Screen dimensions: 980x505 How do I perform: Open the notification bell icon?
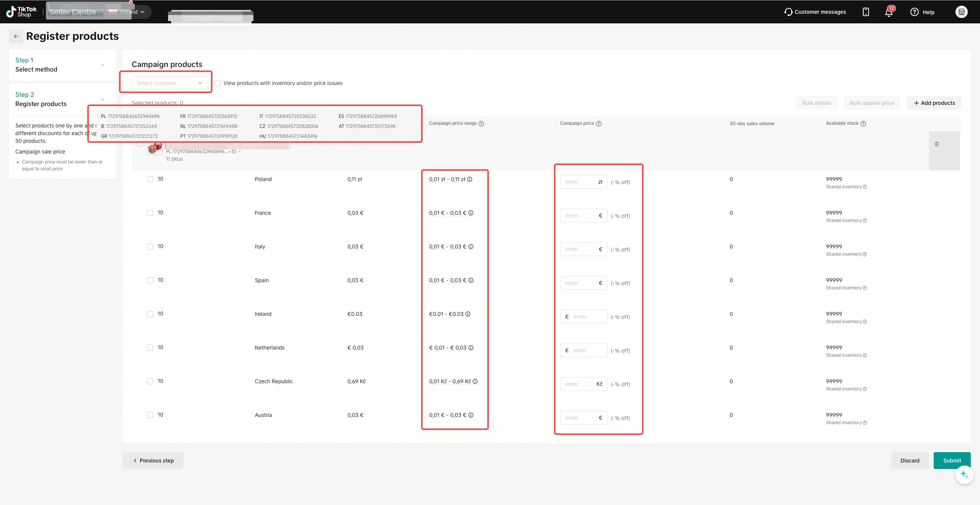click(x=889, y=12)
